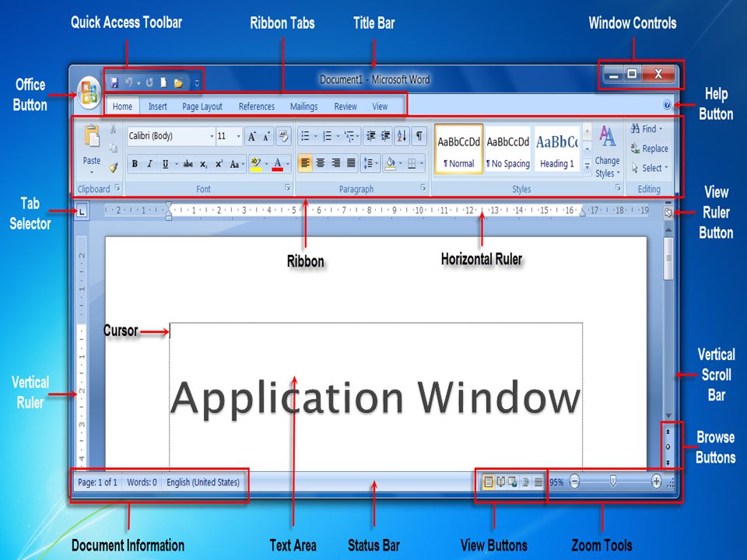The image size is (747, 560).
Task: Open the Insert tab
Action: tap(158, 107)
